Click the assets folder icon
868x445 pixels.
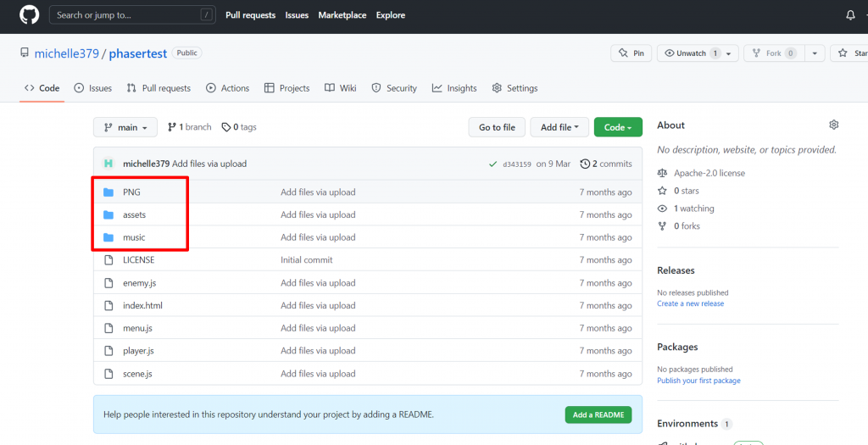[x=108, y=214]
